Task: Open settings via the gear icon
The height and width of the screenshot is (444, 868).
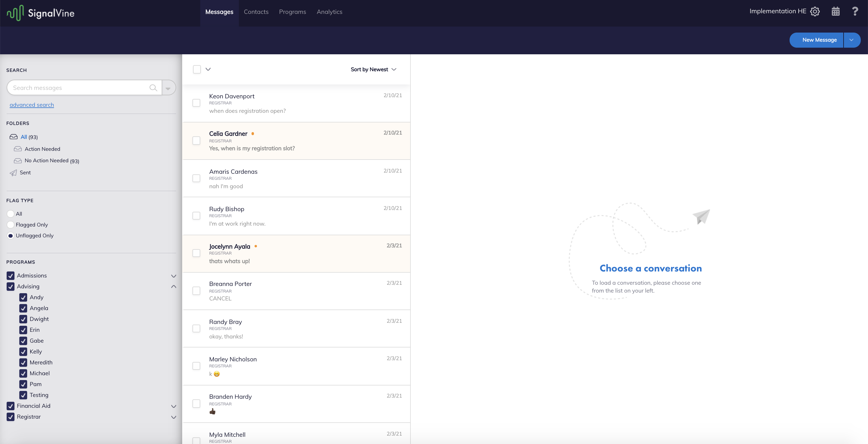Action: click(x=815, y=11)
